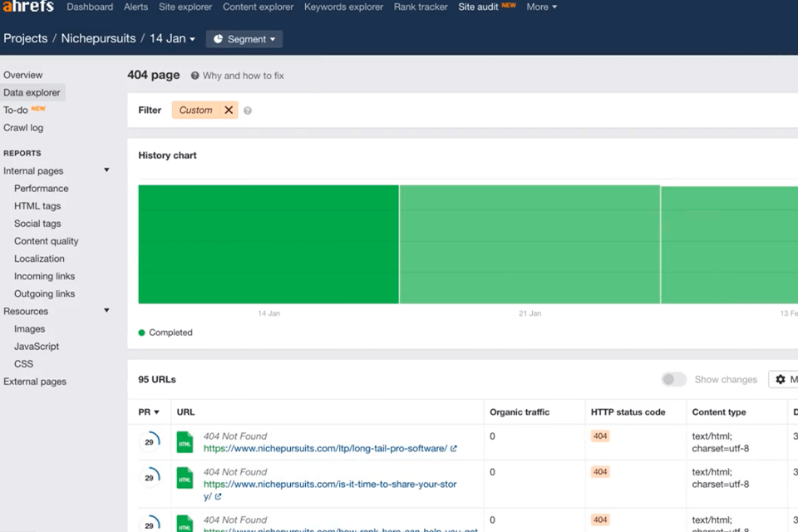
Task: Open Nichepursuits breadcrumb link
Action: [x=98, y=39]
